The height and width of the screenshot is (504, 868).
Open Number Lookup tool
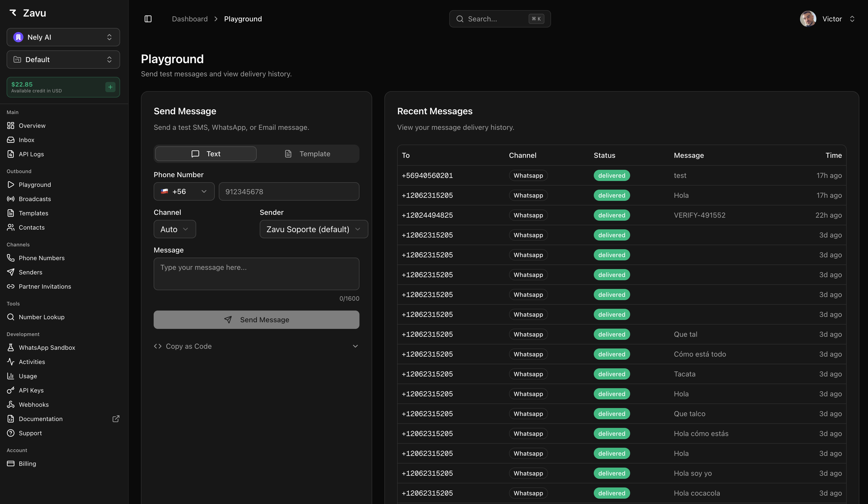tap(41, 317)
